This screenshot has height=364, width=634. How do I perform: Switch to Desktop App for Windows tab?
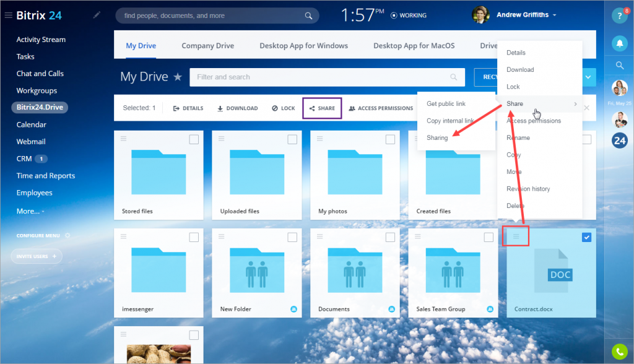[303, 46]
